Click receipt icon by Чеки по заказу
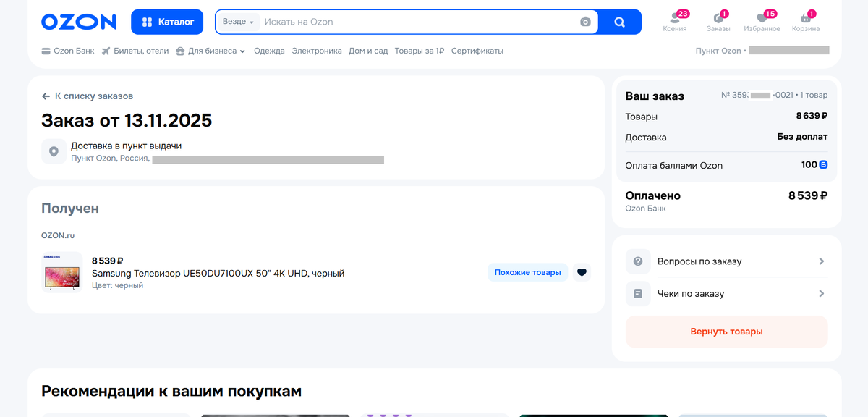 pyautogui.click(x=638, y=294)
